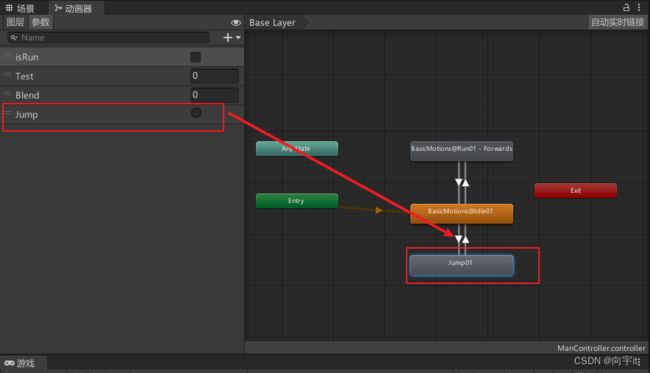This screenshot has height=373, width=650.
Task: Open the 参数 parameters tab
Action: coord(40,22)
